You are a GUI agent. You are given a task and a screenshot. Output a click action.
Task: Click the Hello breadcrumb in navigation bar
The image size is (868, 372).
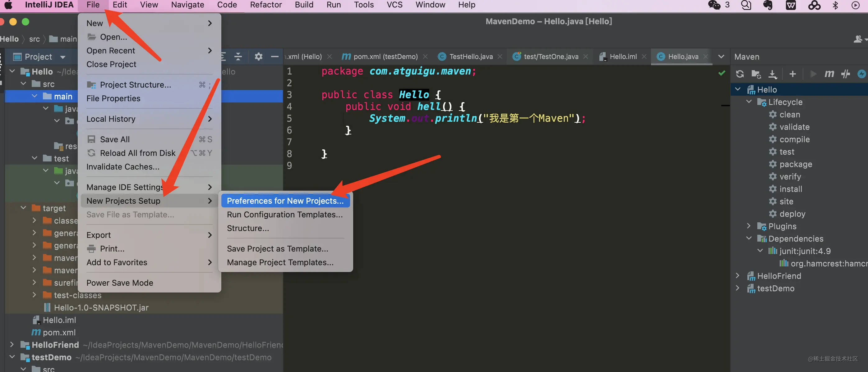point(9,39)
